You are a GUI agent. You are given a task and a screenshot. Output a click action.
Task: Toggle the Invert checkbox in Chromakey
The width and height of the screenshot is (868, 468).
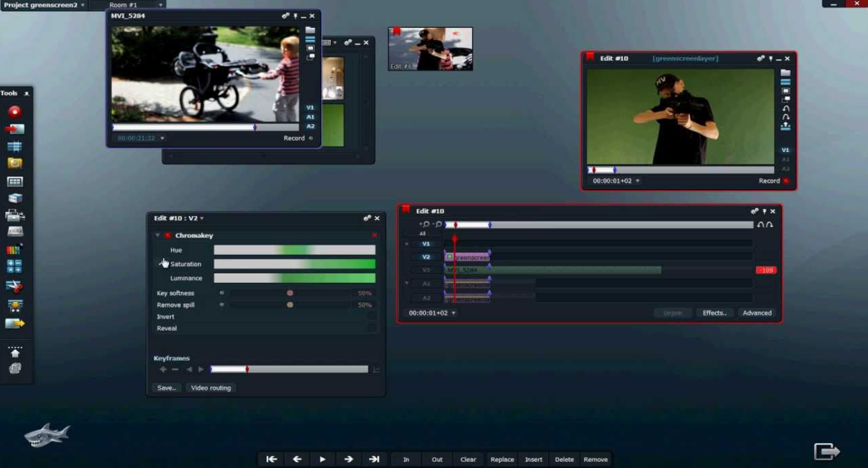[372, 317]
